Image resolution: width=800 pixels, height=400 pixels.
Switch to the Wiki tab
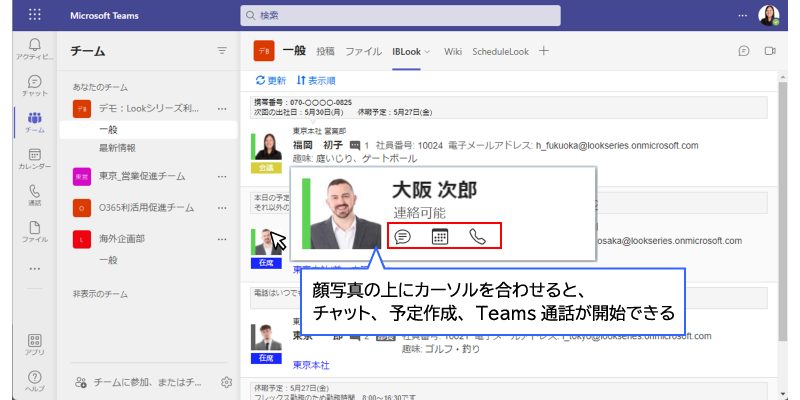tap(453, 51)
